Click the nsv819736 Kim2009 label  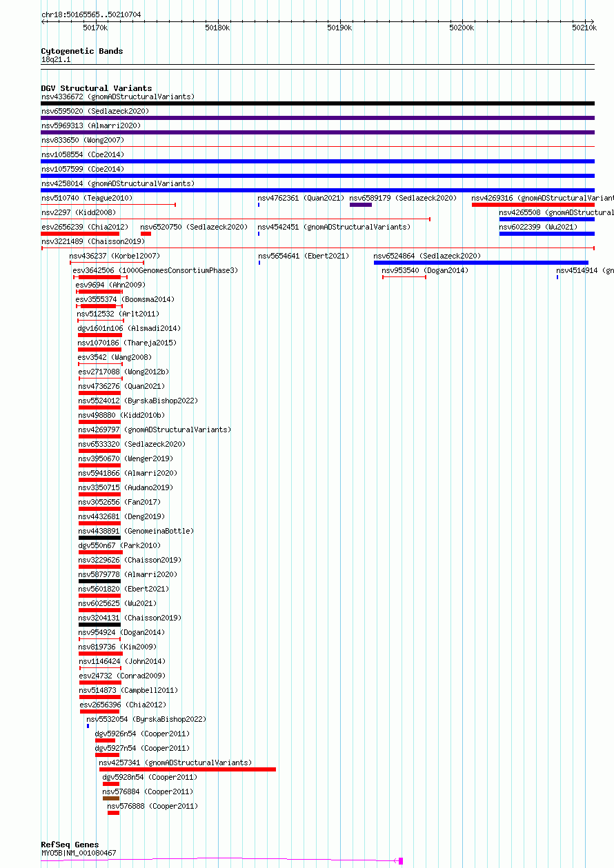point(117,647)
